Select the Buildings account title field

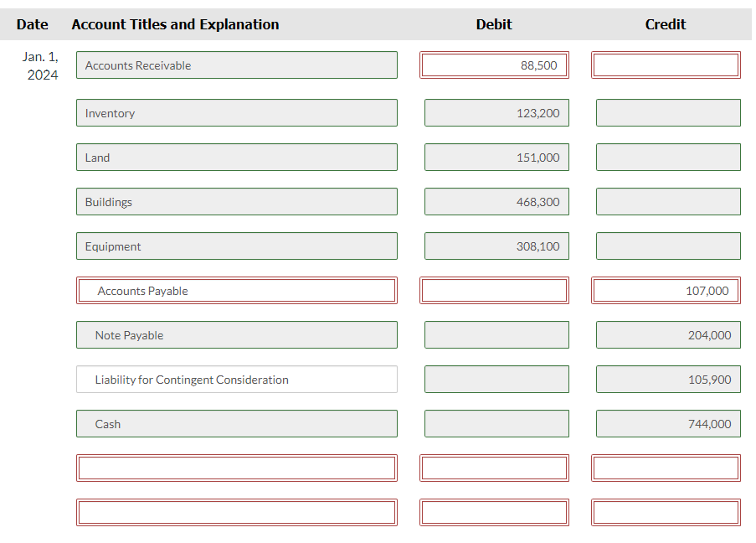tap(236, 201)
